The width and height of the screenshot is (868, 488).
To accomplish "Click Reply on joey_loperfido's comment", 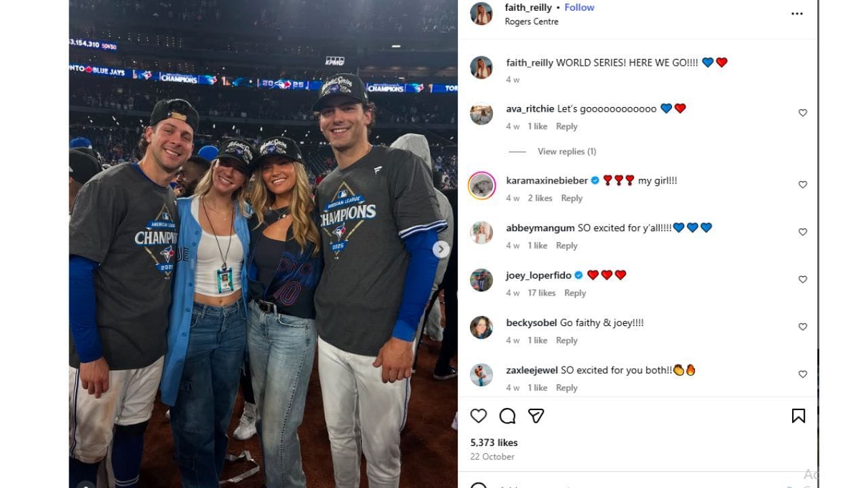I will click(x=575, y=293).
